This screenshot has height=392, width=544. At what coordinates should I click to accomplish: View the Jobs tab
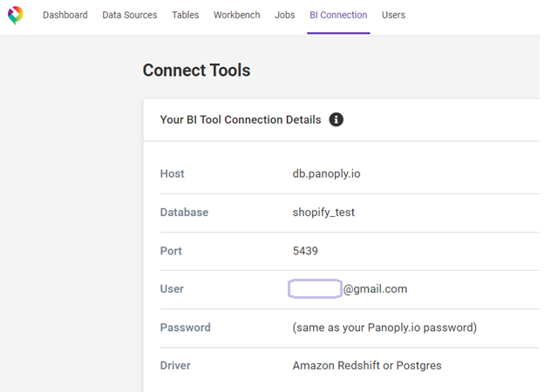284,16
